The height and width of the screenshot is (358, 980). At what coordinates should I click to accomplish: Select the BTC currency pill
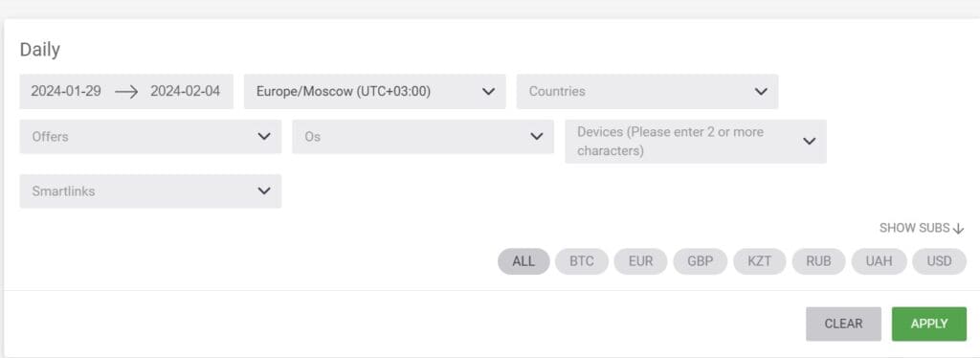pyautogui.click(x=582, y=261)
